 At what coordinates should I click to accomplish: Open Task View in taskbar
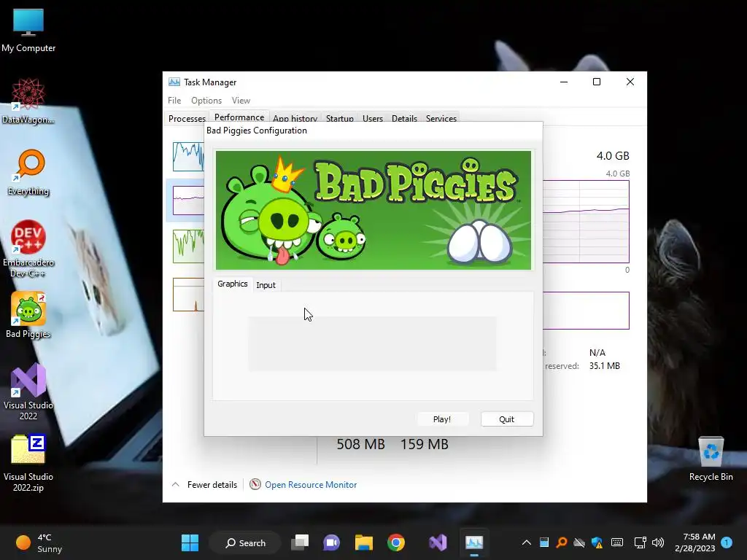coord(300,542)
